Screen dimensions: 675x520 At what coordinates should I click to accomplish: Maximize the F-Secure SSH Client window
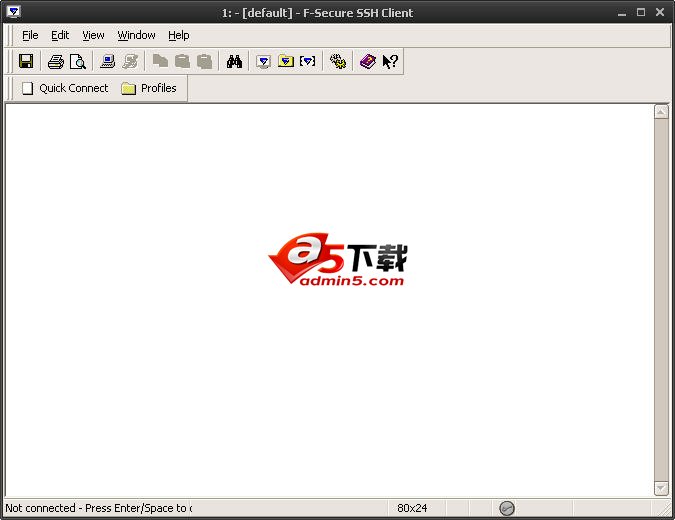641,12
